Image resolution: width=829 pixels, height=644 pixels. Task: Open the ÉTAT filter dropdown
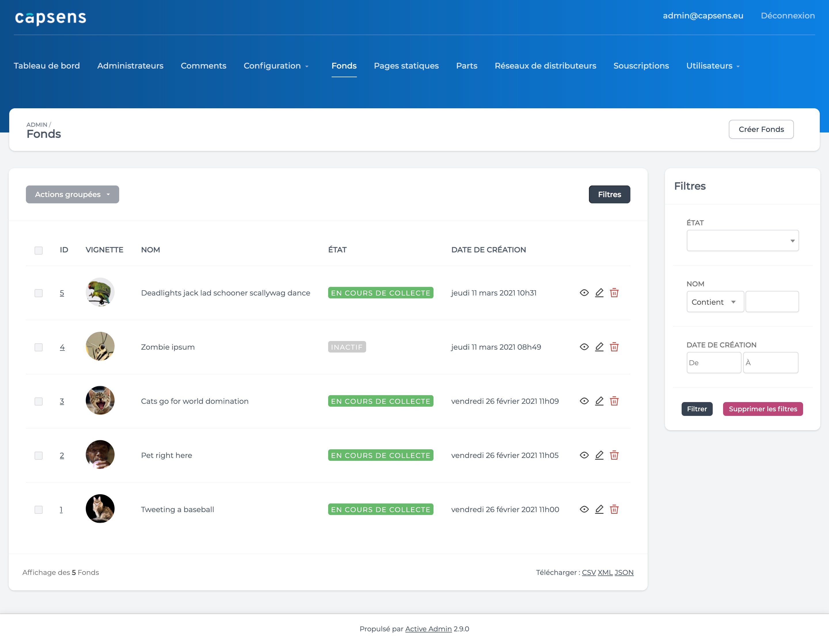click(742, 240)
